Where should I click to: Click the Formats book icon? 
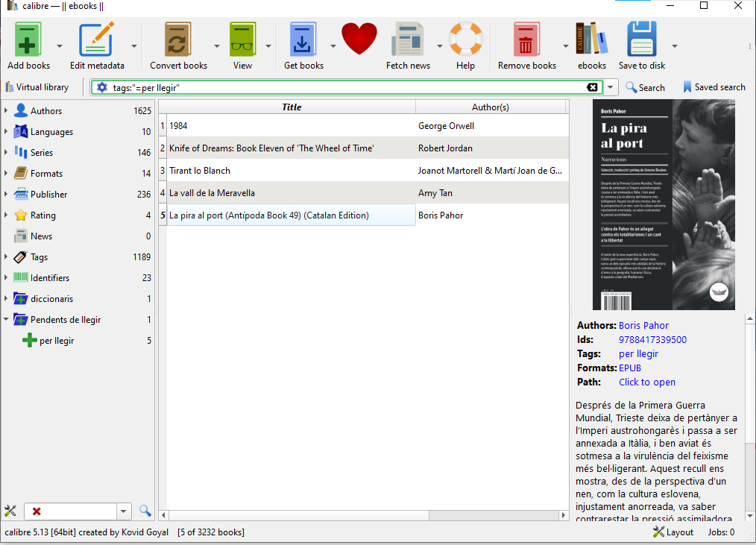(21, 173)
